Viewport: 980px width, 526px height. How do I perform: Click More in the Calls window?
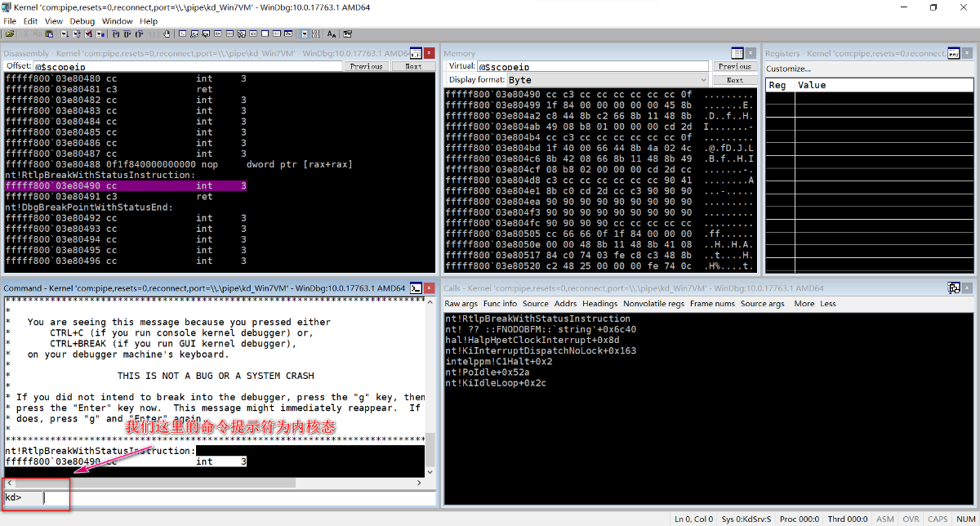coord(804,304)
